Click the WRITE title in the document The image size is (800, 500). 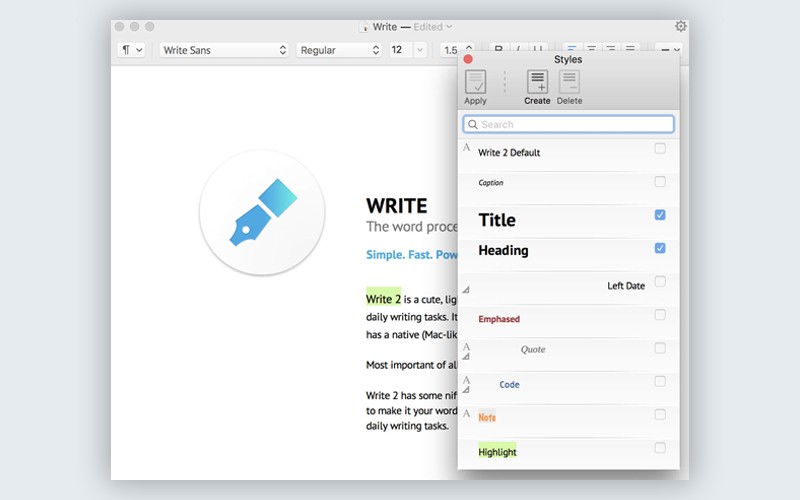[396, 206]
